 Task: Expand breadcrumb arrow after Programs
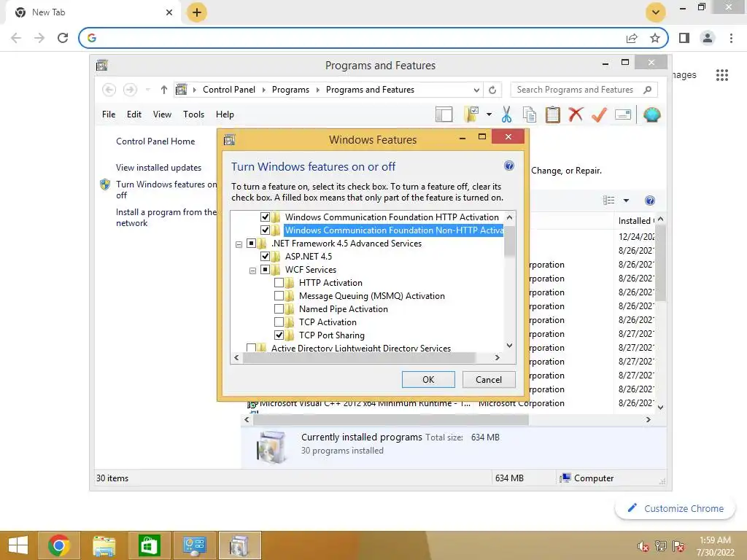tap(317, 90)
